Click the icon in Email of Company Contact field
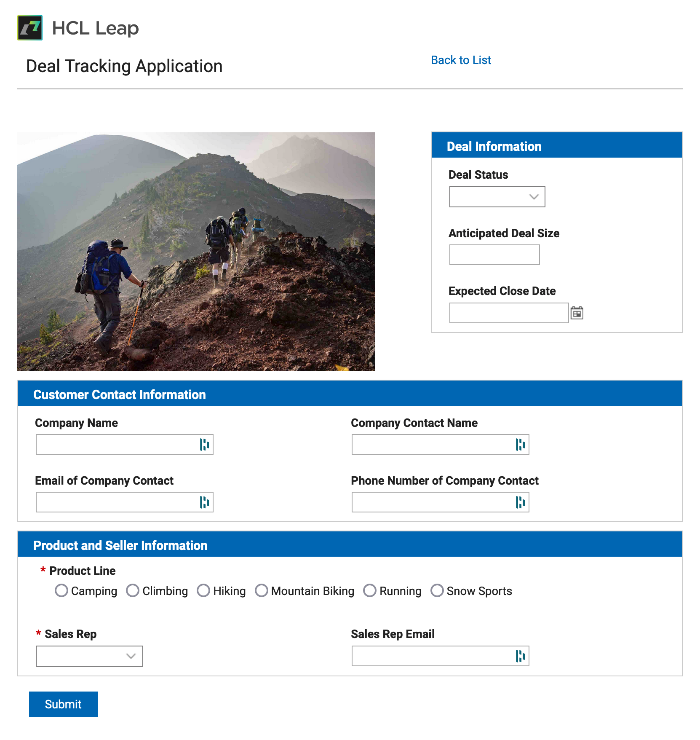700x740 pixels. (x=204, y=502)
